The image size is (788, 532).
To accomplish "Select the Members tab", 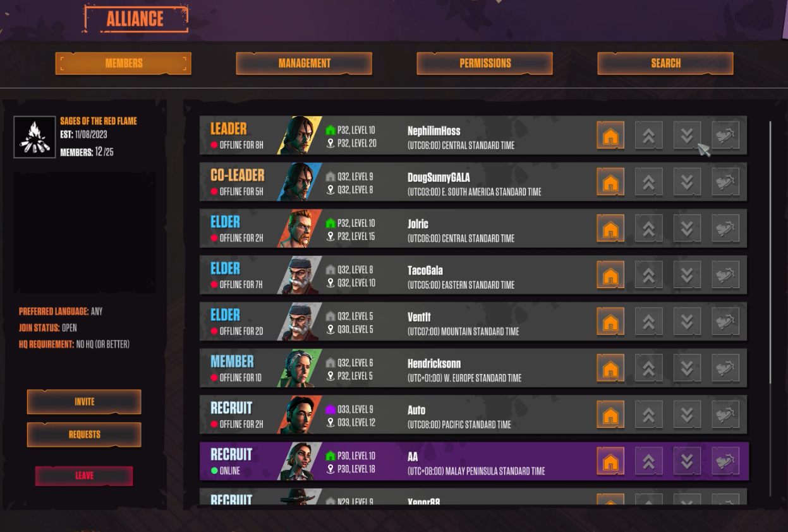I will [x=123, y=63].
